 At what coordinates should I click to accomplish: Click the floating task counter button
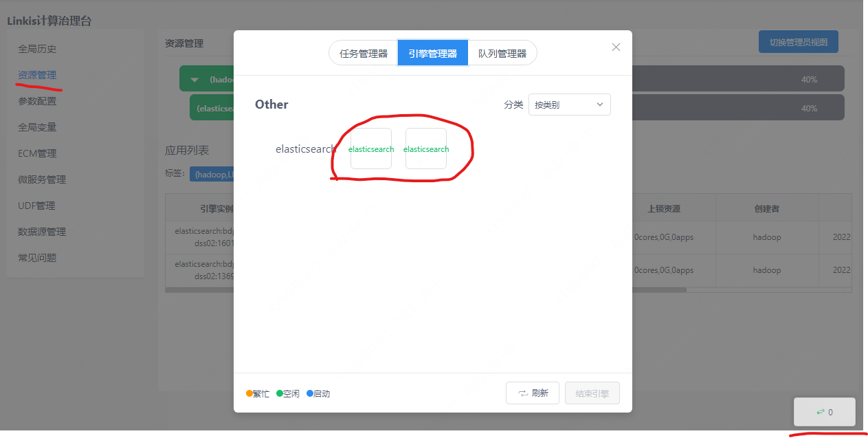tap(825, 412)
